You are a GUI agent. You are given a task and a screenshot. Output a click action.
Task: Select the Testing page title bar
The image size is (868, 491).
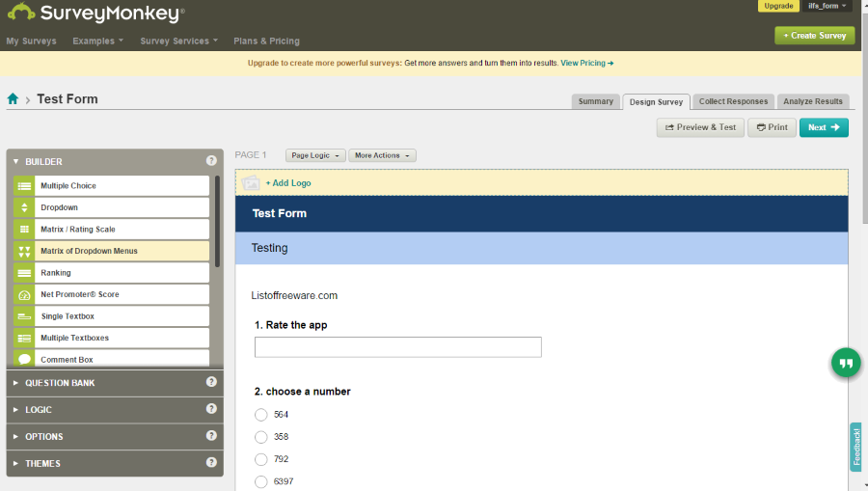coord(541,248)
